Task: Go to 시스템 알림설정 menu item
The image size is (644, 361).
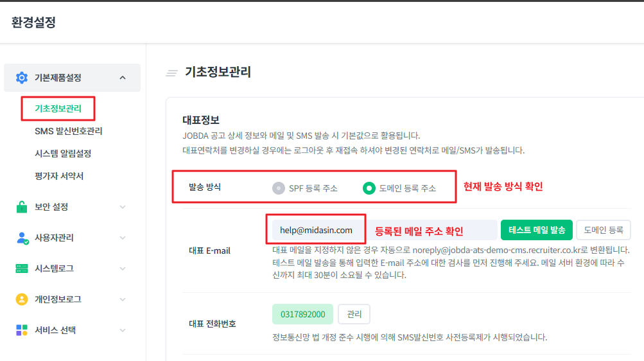Action: click(63, 154)
